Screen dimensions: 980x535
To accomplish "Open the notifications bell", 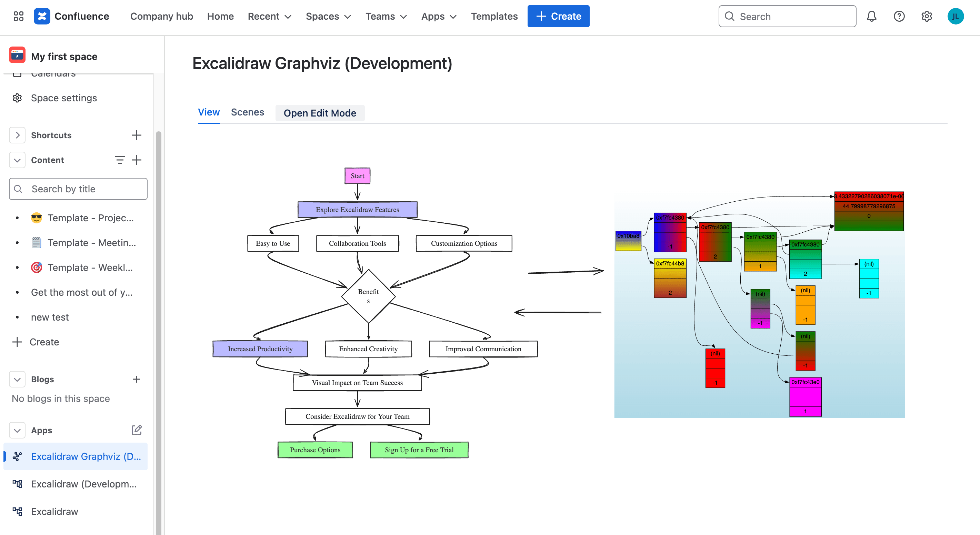I will [x=871, y=16].
